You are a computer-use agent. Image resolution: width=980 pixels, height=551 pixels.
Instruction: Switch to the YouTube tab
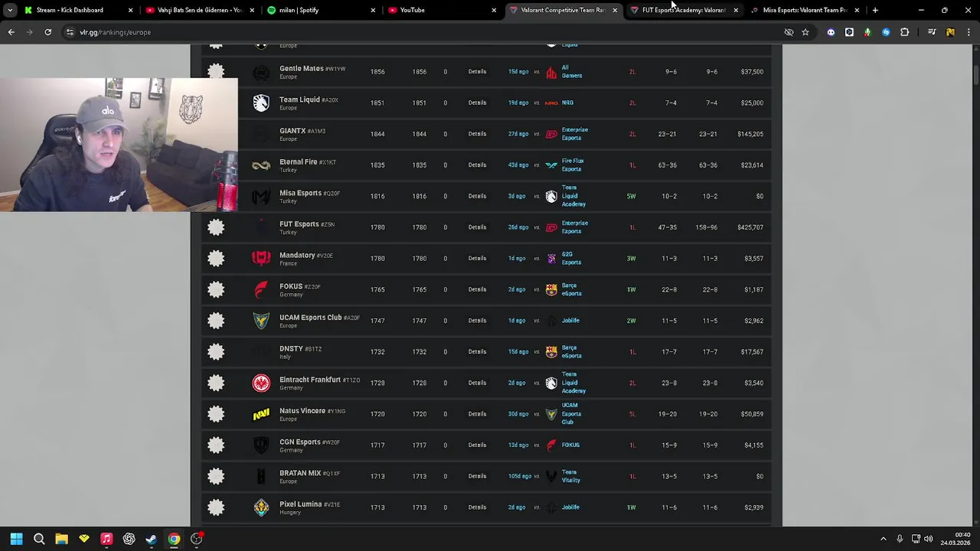click(x=442, y=10)
